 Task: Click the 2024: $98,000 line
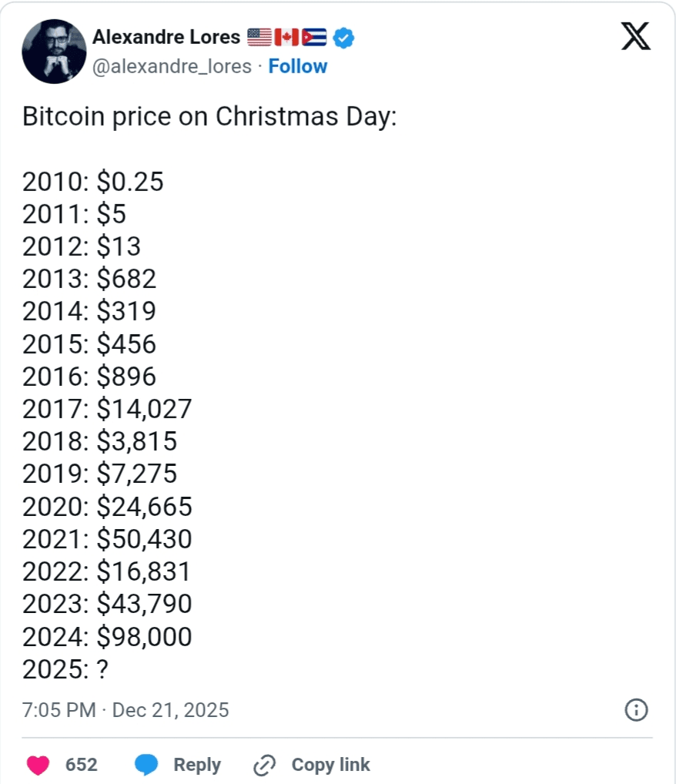point(107,636)
